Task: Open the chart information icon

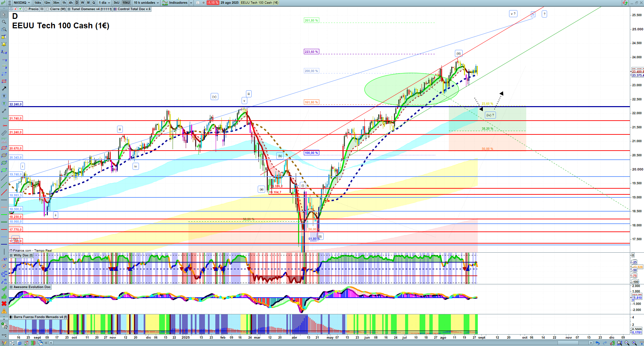Action: 198,3
